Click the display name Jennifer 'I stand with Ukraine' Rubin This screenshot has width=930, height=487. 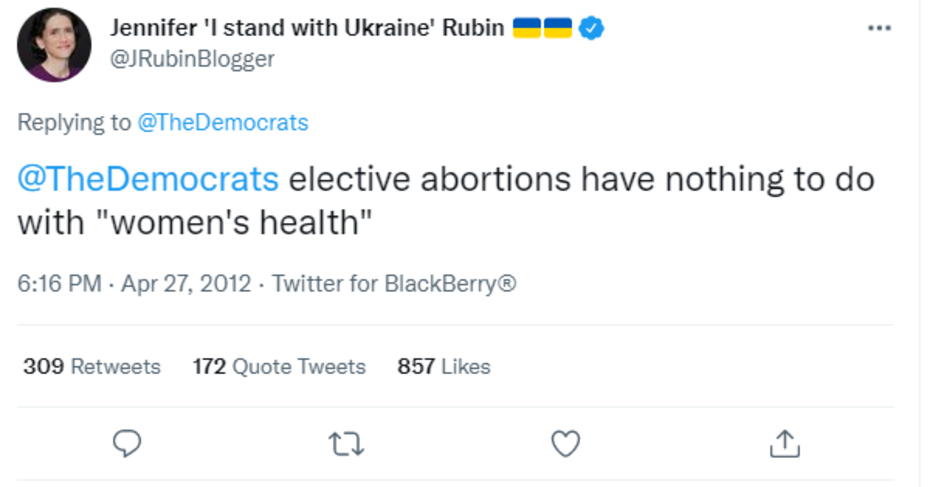click(x=307, y=28)
